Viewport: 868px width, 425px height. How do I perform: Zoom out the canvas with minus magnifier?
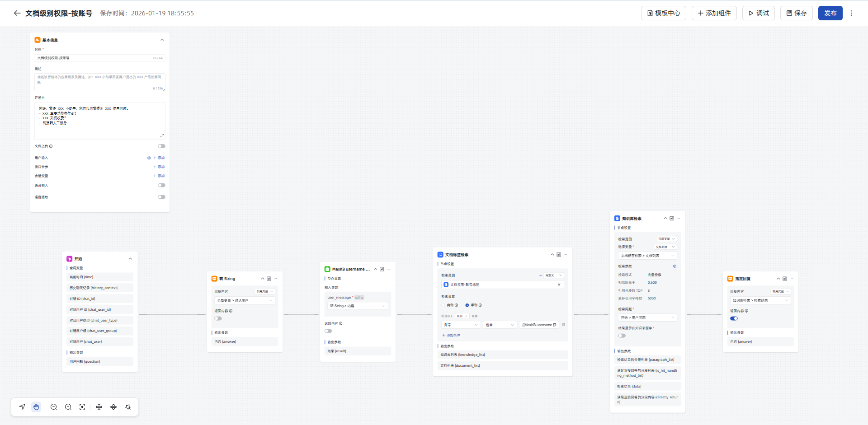click(x=54, y=407)
